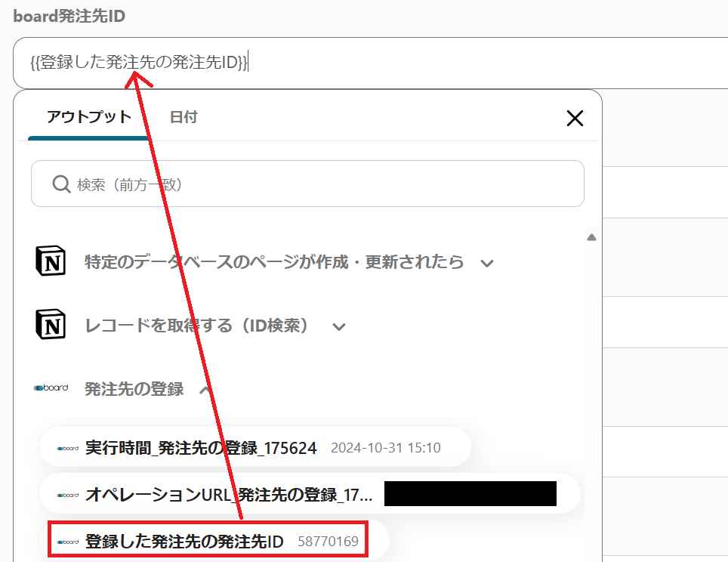Click the board icon in 実行時間 row

[68, 448]
